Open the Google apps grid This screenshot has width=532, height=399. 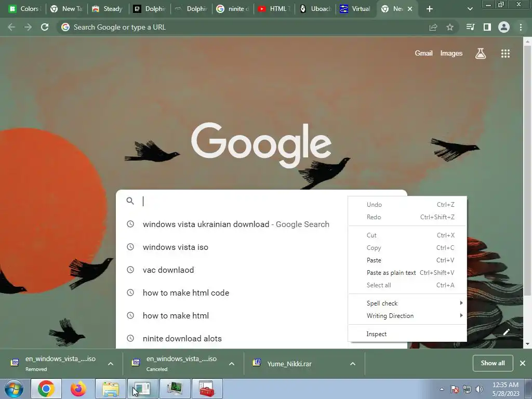click(506, 54)
